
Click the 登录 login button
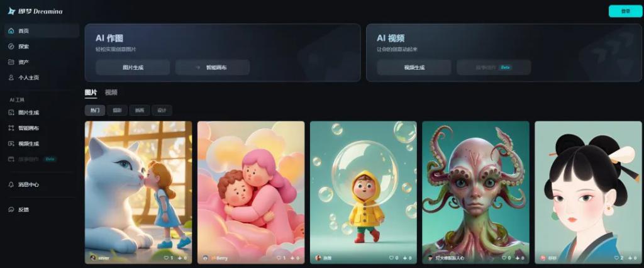pyautogui.click(x=625, y=11)
